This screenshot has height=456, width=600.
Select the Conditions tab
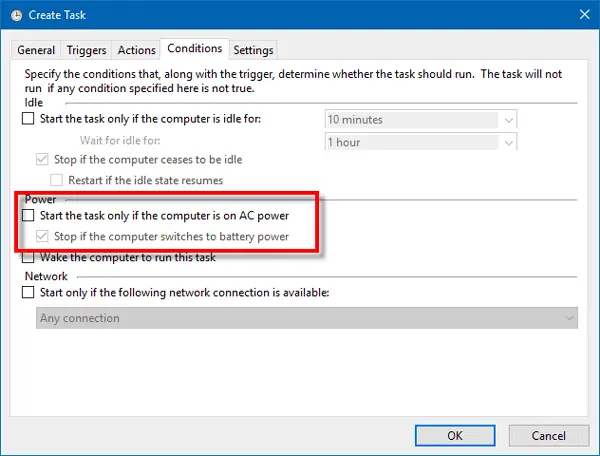click(x=194, y=49)
